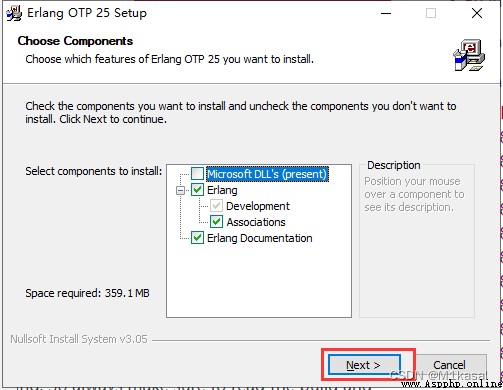Proceed with the Next > button
Screen dimensions: 503x390
(x=364, y=365)
